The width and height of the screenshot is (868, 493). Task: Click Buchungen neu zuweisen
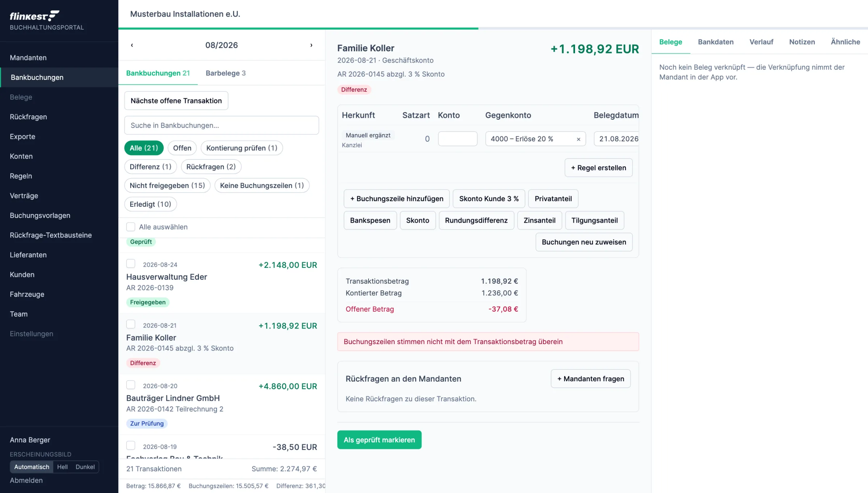(x=584, y=242)
